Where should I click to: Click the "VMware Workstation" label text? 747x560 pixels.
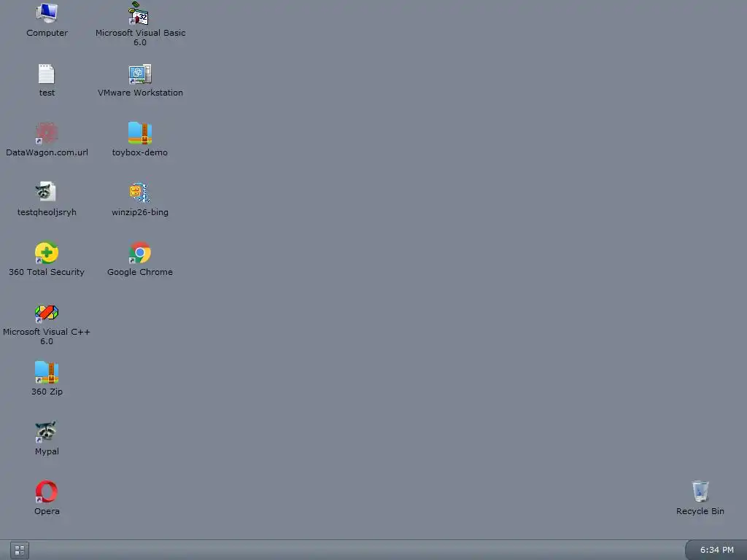coord(140,93)
